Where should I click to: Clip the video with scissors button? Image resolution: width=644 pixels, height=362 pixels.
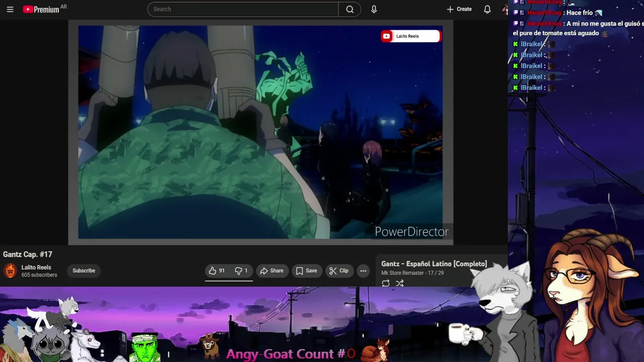pyautogui.click(x=339, y=270)
